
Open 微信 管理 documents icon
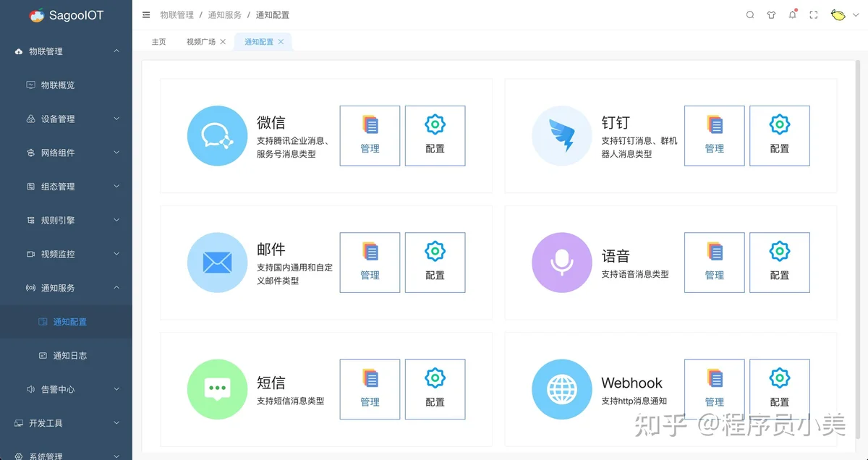[x=370, y=124]
